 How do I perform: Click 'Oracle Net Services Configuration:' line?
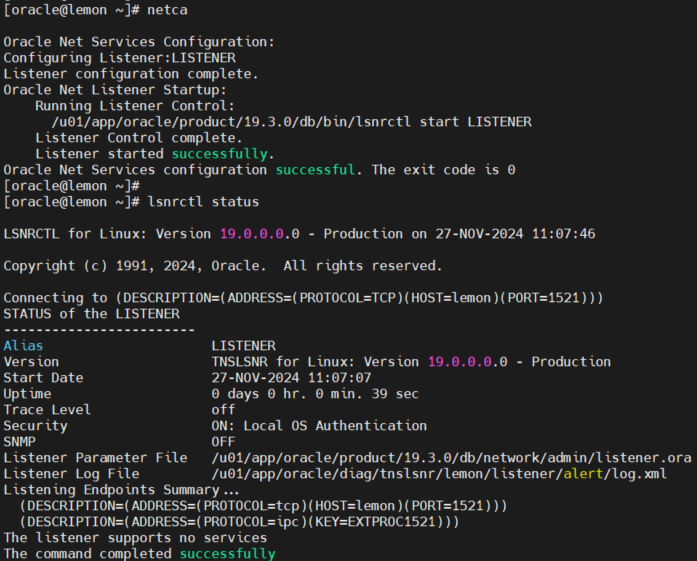coord(139,42)
